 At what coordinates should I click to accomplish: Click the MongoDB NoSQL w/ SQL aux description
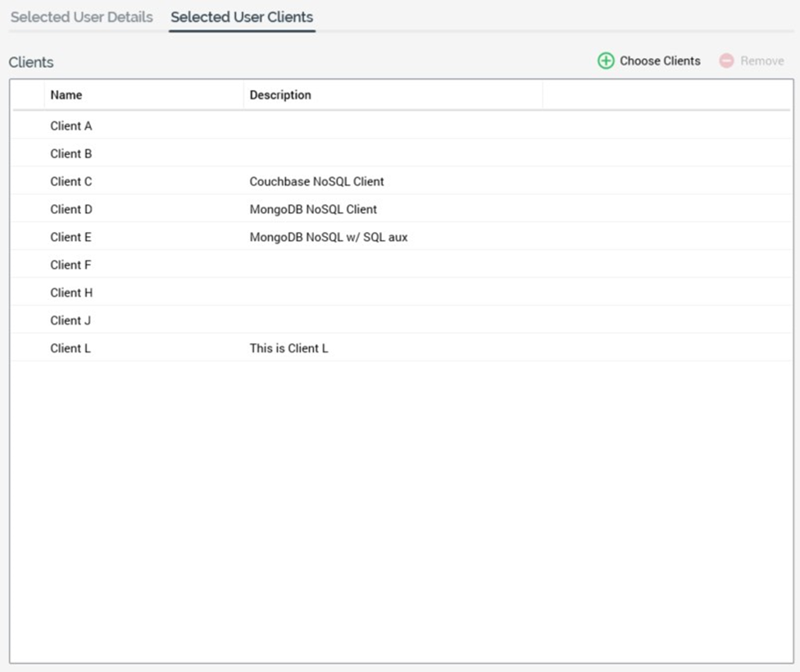tap(328, 238)
